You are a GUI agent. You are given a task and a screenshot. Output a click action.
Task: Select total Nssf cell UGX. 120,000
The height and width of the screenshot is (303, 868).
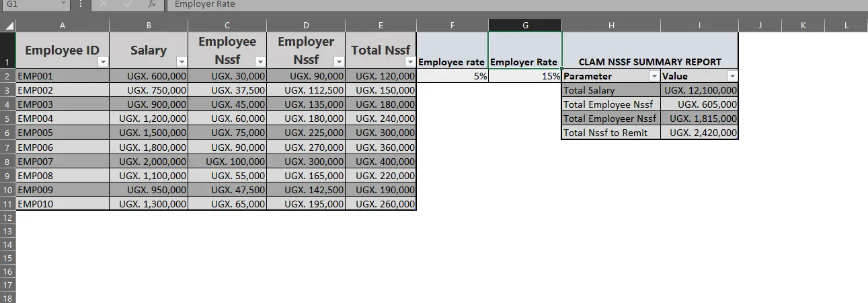(x=381, y=76)
